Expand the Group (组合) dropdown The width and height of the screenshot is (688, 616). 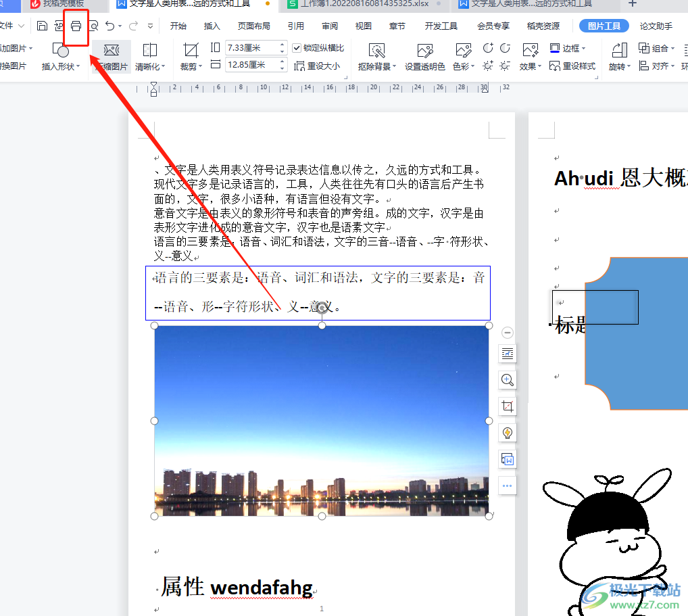pos(672,48)
